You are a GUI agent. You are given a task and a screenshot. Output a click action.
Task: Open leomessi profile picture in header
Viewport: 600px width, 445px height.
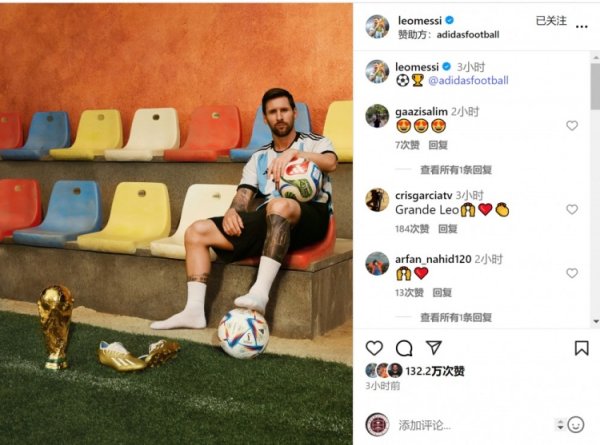pos(377,26)
